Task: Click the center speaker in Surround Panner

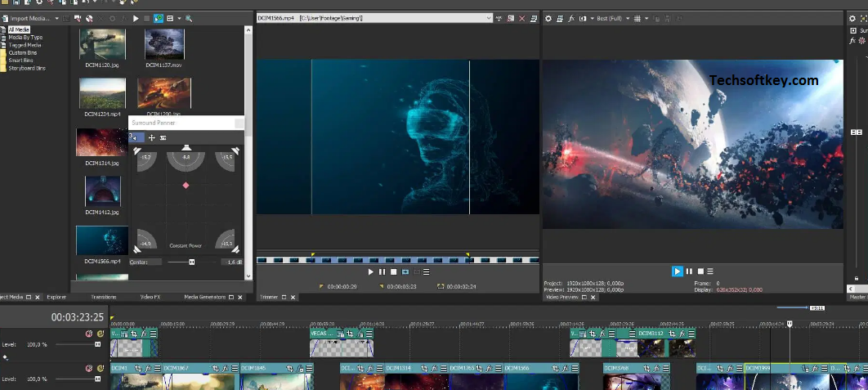Action: point(186,148)
